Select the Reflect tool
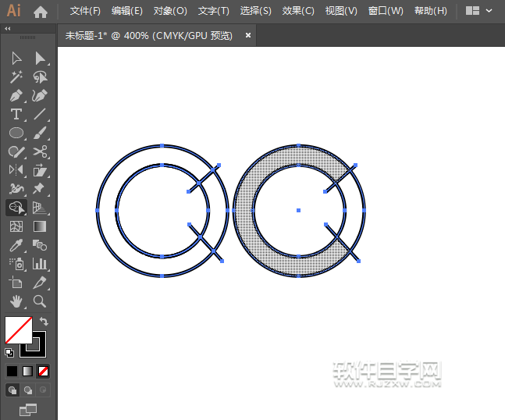The height and width of the screenshot is (420, 505). tap(16, 169)
